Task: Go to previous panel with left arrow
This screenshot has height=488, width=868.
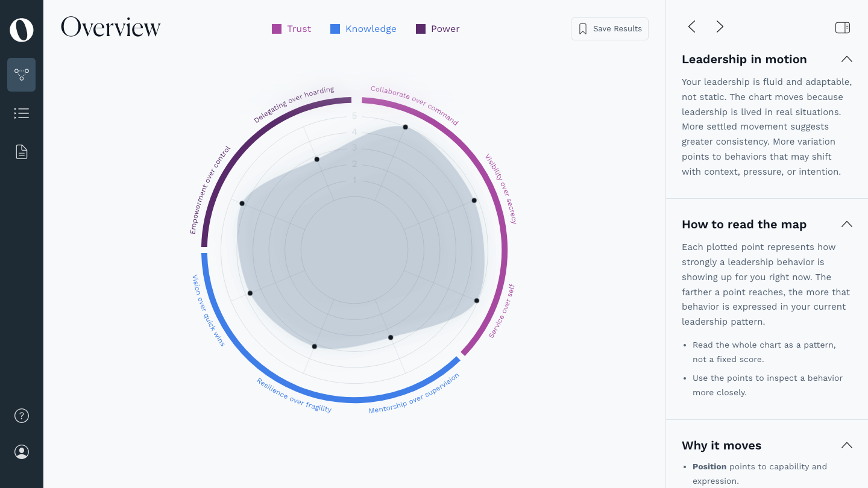Action: (x=691, y=27)
